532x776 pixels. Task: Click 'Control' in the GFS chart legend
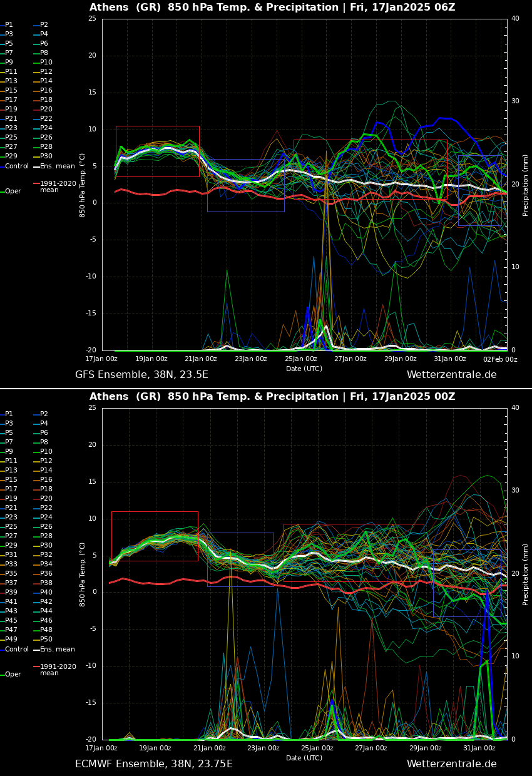pyautogui.click(x=14, y=166)
